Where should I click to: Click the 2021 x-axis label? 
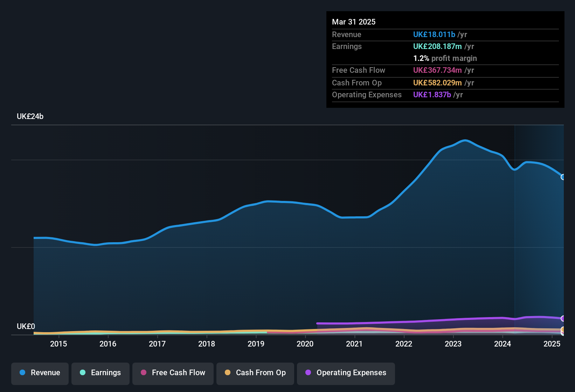tap(354, 344)
